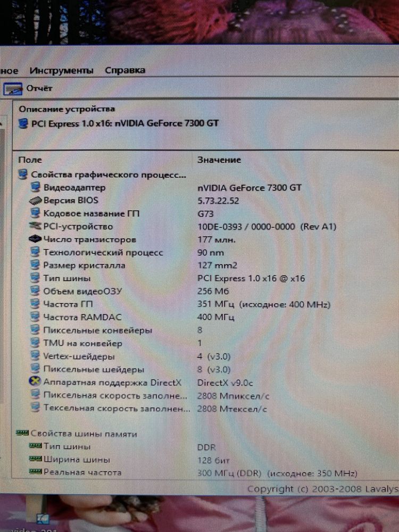Open the Инструменты menu
The image size is (399, 532).
coord(61,70)
